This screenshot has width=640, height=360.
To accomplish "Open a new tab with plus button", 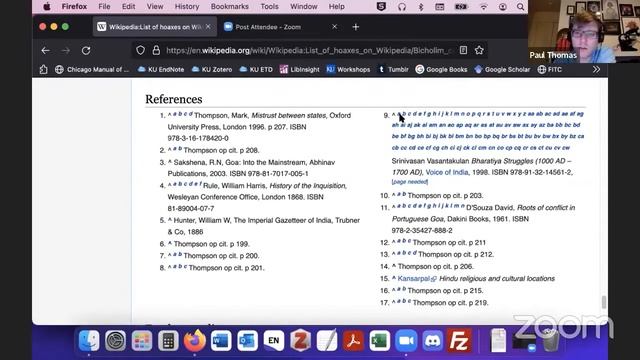I will 356,27.
